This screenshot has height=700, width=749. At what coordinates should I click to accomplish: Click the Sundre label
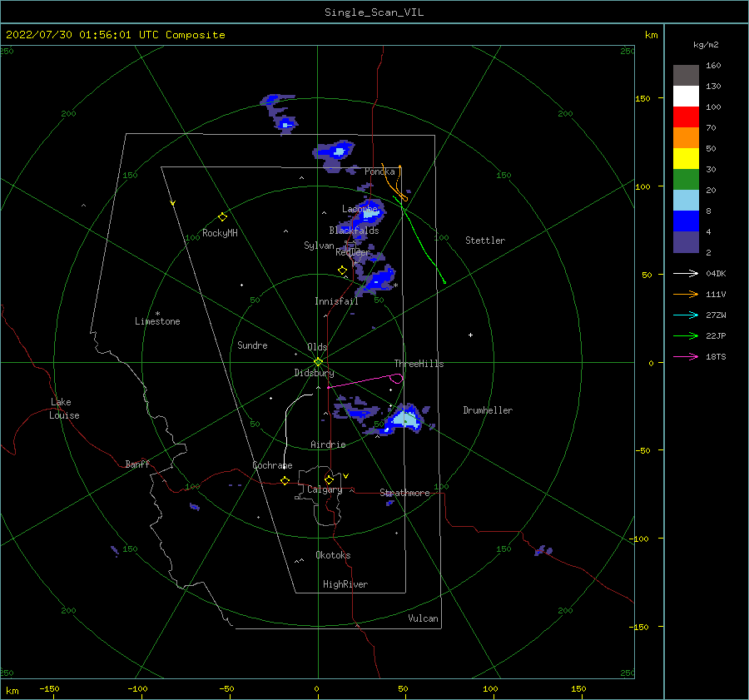click(252, 345)
